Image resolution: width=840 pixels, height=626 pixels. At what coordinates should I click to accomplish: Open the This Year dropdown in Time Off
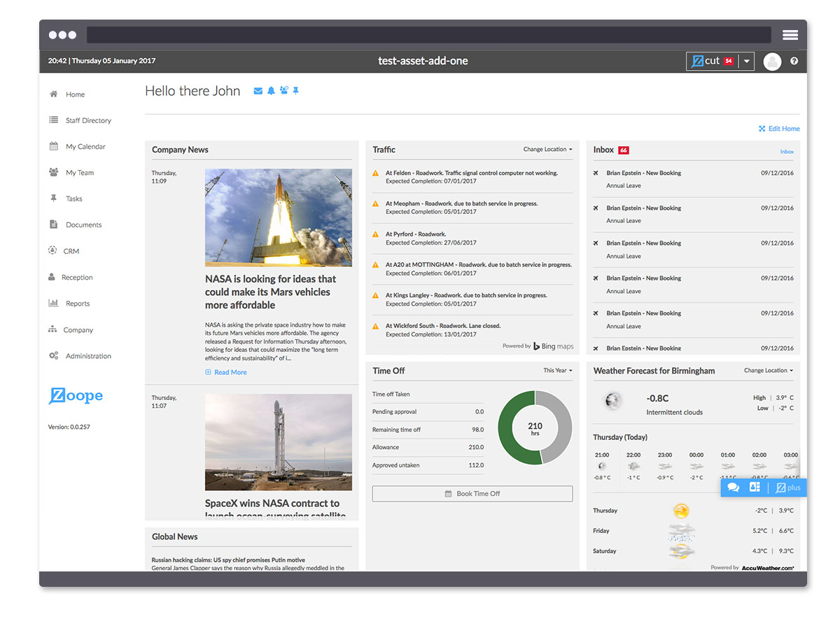point(557,371)
